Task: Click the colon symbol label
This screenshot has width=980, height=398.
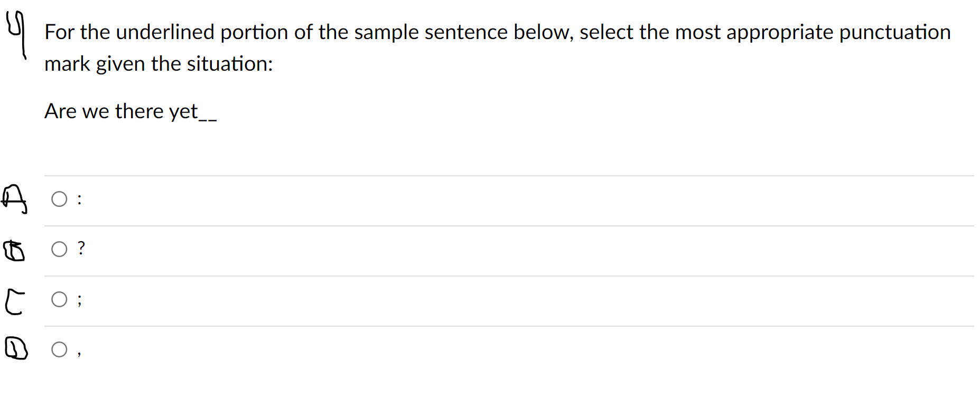Action: click(79, 199)
